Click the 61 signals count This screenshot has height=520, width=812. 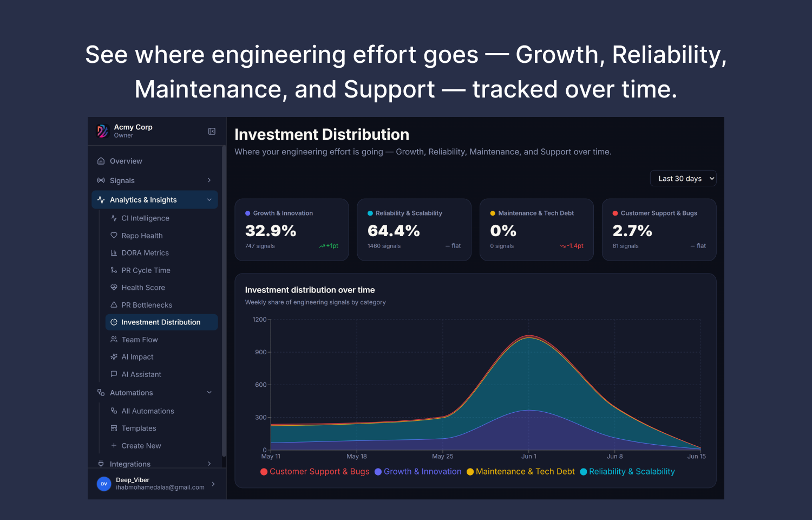626,246
